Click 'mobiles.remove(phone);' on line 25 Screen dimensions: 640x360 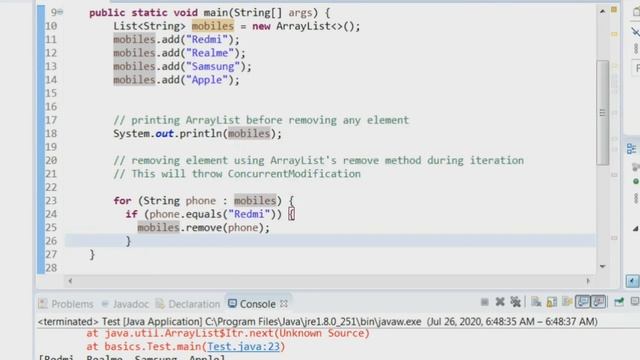[x=204, y=228]
